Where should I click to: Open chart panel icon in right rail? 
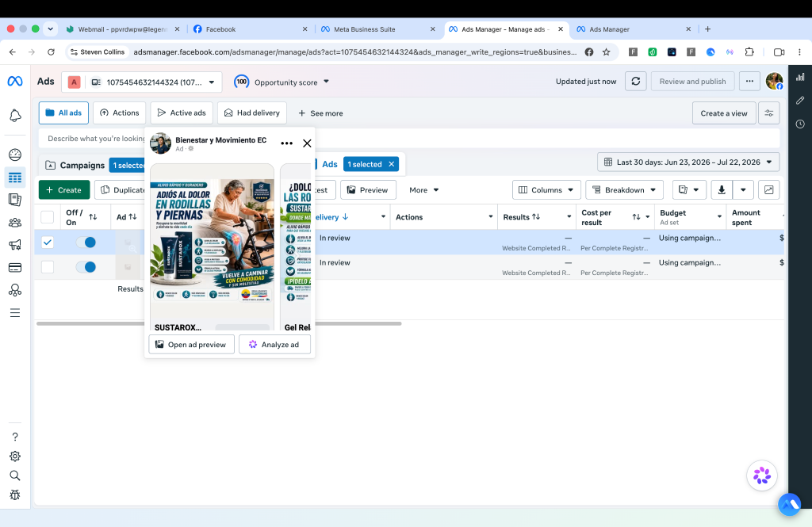pyautogui.click(x=800, y=77)
